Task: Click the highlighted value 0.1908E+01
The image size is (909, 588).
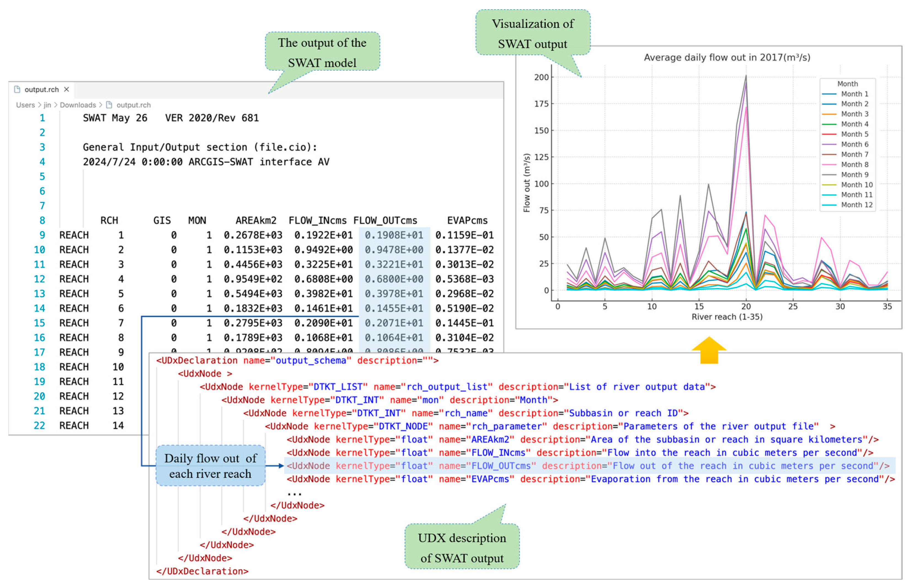Action: pos(394,235)
